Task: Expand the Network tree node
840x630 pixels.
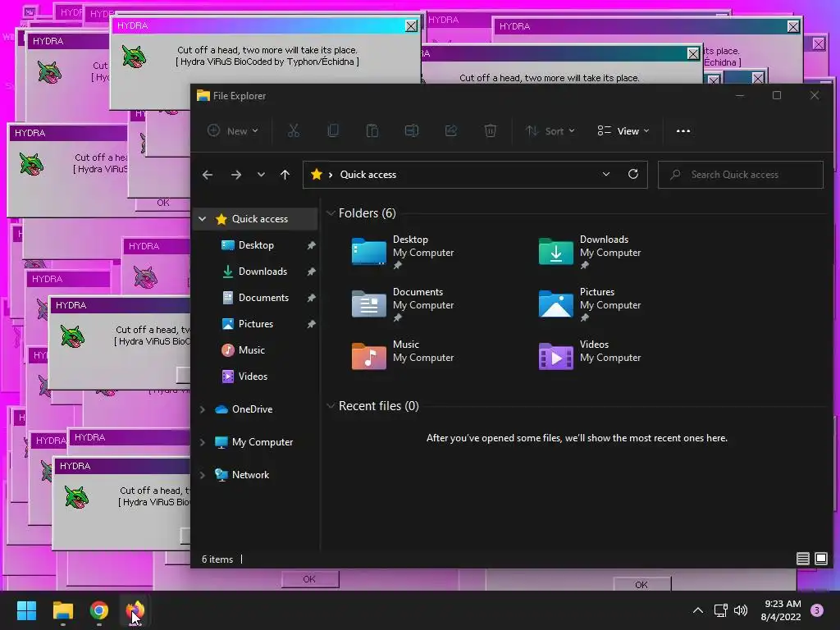Action: click(202, 475)
